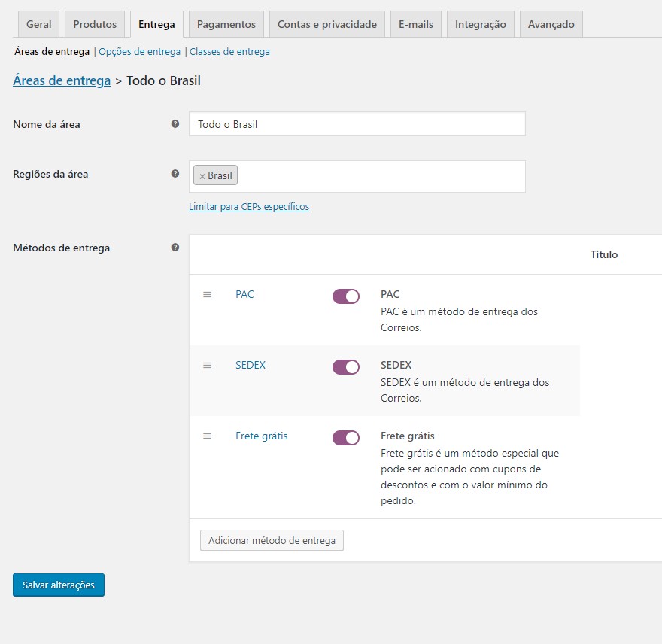Open help tooltip for Nome da área

click(x=175, y=123)
